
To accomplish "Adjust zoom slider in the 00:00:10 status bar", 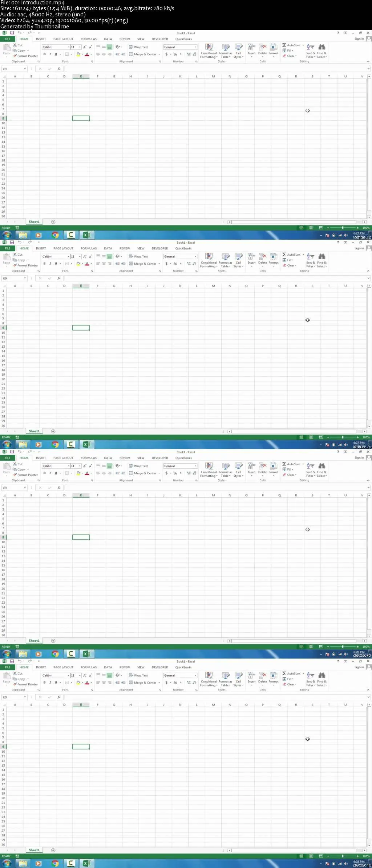I will (x=343, y=228).
